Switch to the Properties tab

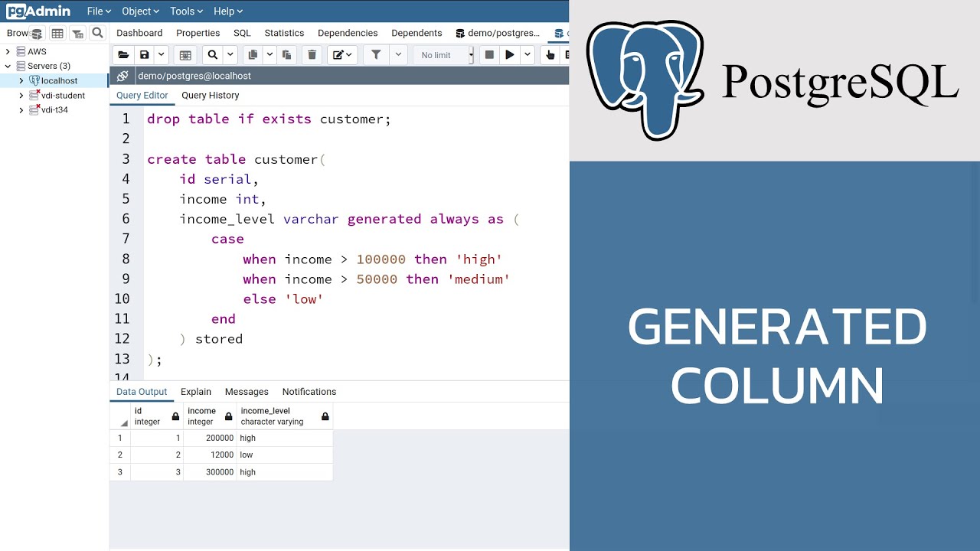tap(198, 33)
